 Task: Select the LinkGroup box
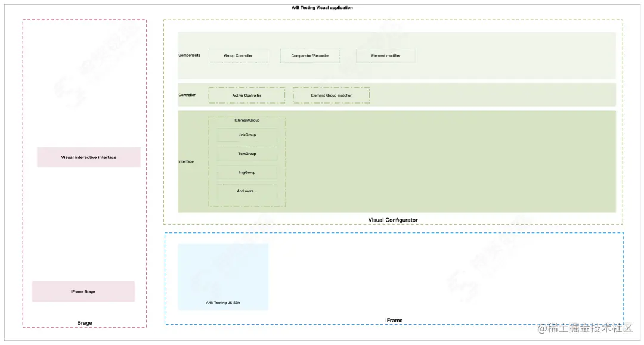(x=247, y=135)
